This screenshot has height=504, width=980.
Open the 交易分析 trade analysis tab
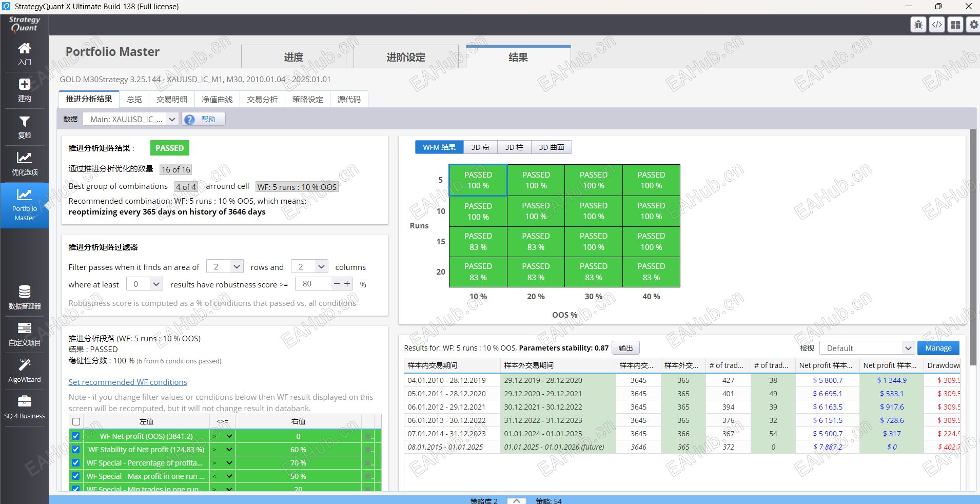coord(262,99)
